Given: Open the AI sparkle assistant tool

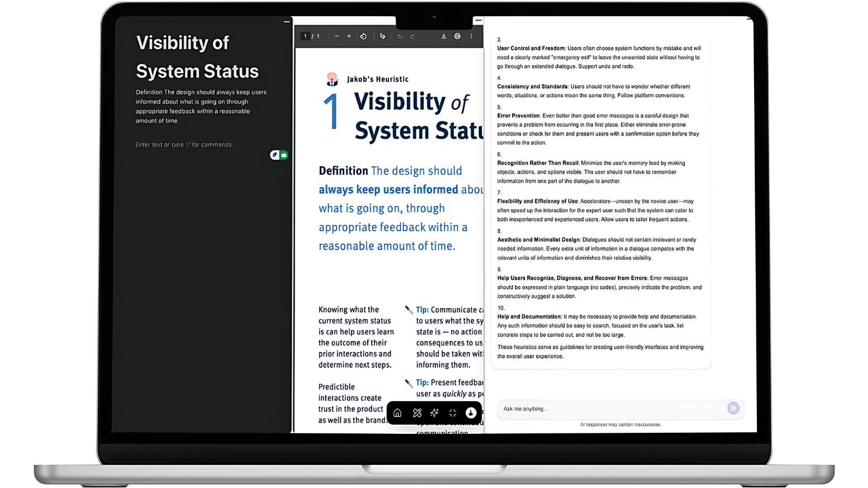Looking at the screenshot, I should coord(434,413).
